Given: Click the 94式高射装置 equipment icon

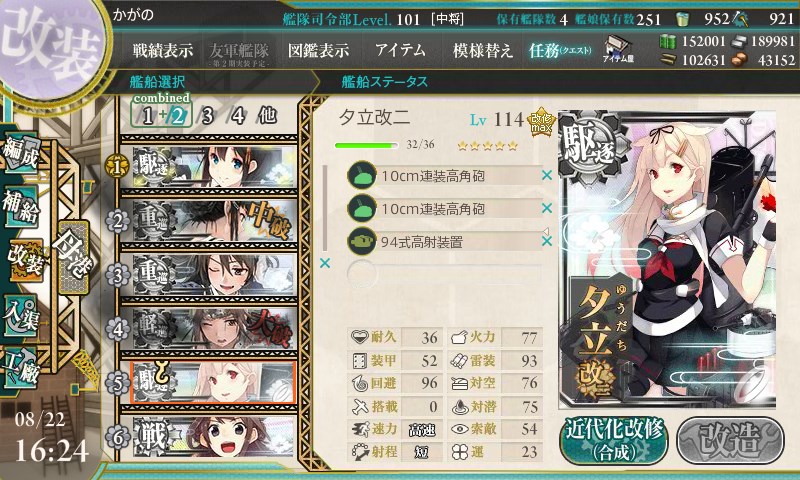Looking at the screenshot, I should (361, 241).
